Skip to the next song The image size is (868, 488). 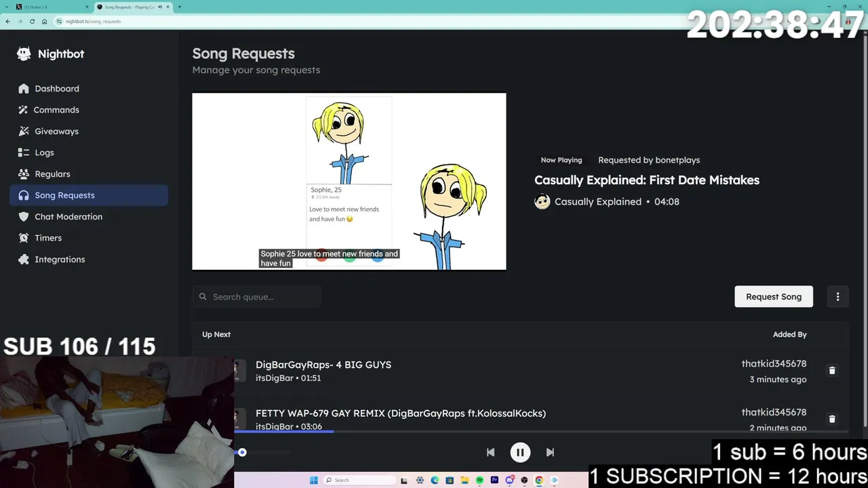pyautogui.click(x=550, y=452)
